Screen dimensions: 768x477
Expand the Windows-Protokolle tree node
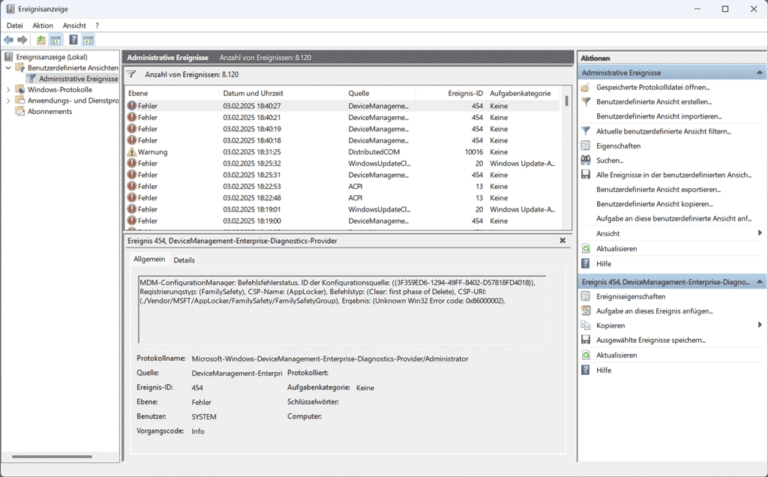[x=8, y=90]
